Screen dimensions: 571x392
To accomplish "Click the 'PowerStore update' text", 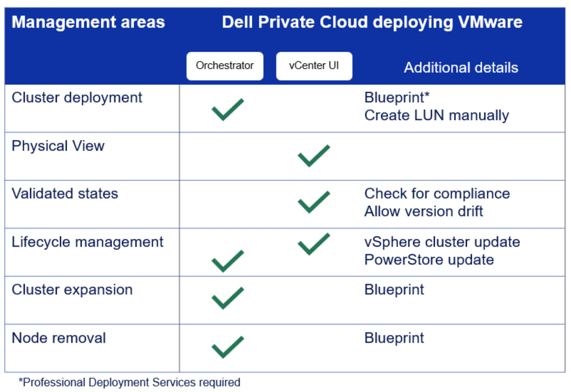I will [x=429, y=260].
